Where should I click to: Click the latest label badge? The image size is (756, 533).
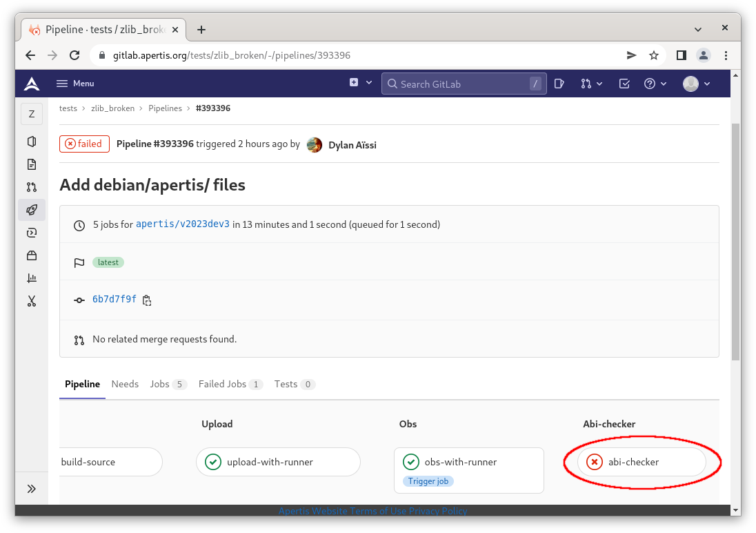(108, 262)
